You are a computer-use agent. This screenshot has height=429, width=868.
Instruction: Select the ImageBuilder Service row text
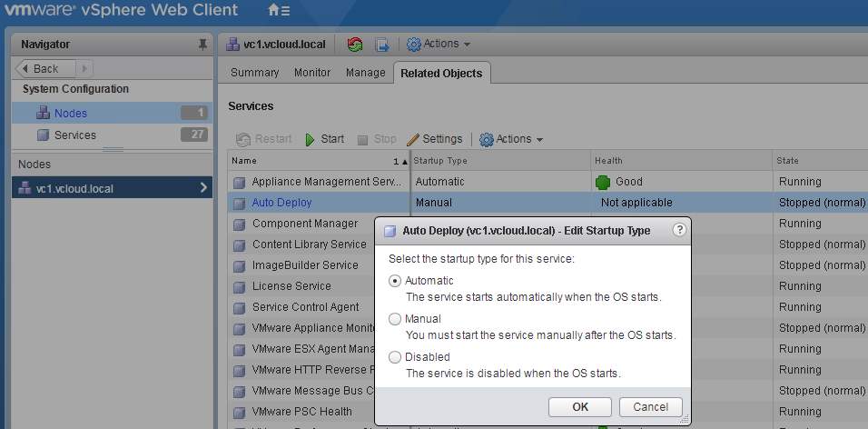pyautogui.click(x=305, y=265)
